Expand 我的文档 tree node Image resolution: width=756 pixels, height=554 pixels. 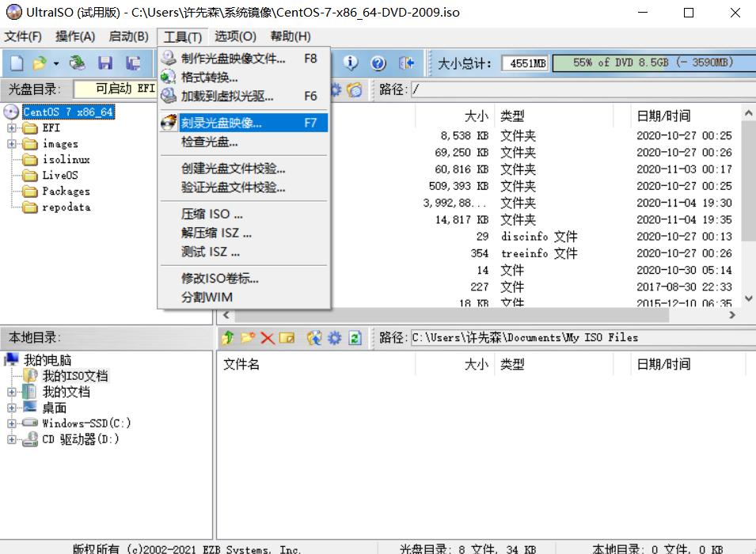pyautogui.click(x=12, y=393)
